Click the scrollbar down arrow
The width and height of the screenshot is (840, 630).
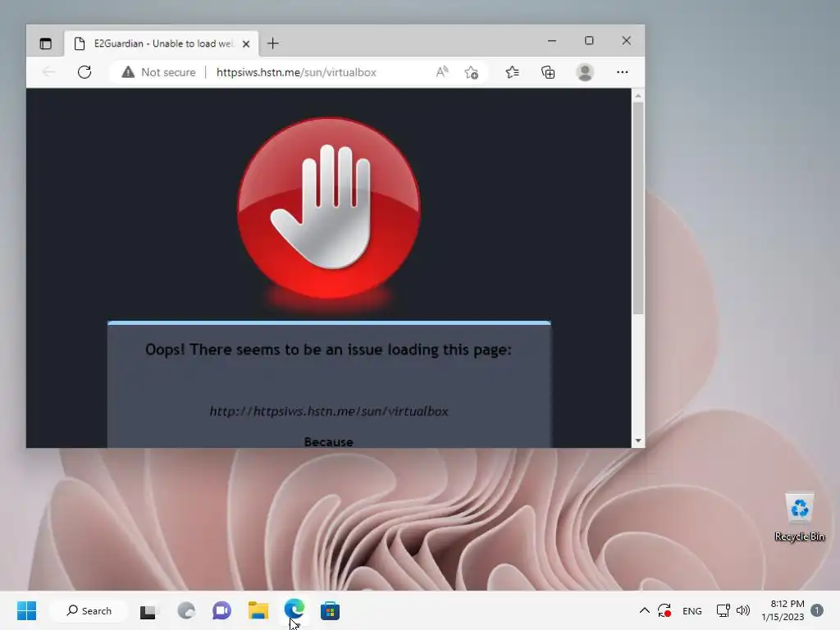coord(637,441)
